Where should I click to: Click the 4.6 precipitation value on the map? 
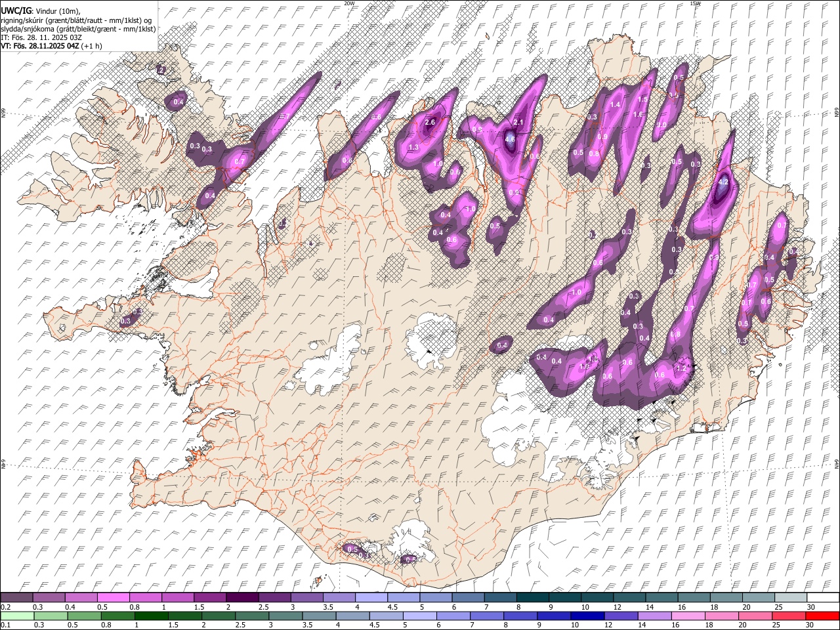point(510,139)
